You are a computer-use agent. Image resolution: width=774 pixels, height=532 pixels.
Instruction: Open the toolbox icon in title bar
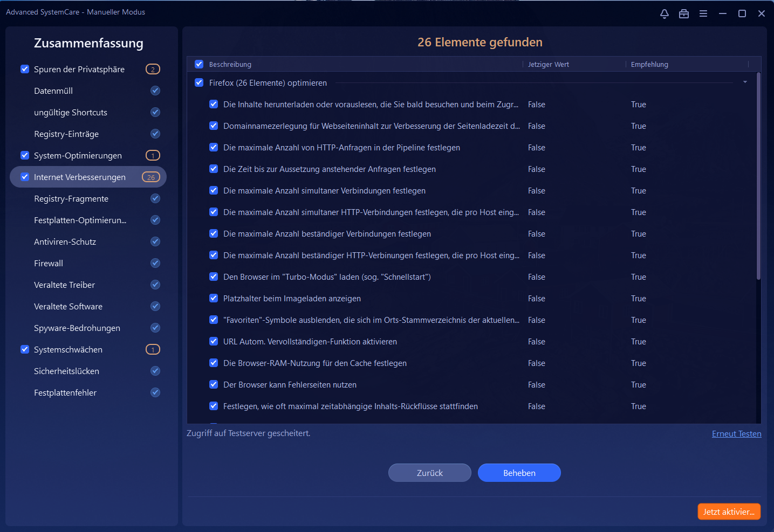[684, 13]
